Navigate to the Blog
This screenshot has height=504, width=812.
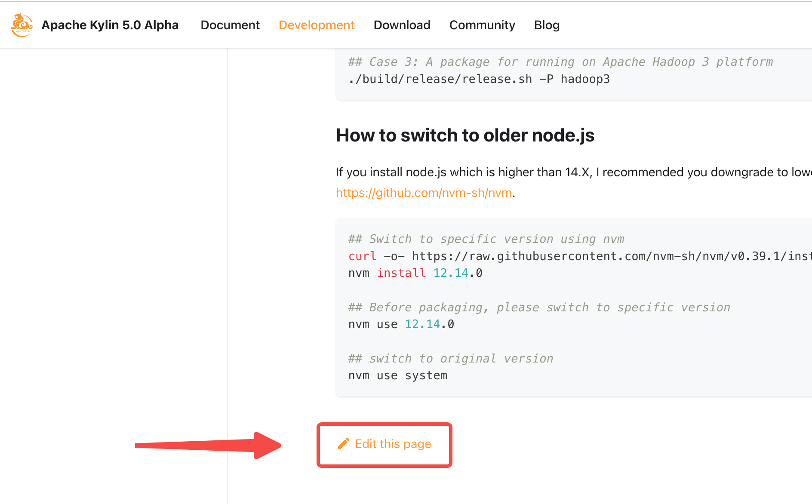(x=547, y=25)
